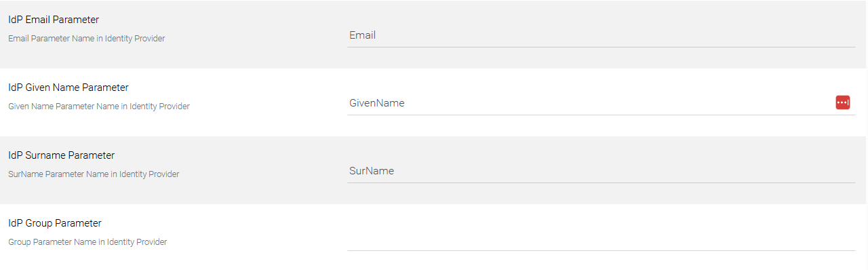This screenshot has width=868, height=270.
Task: Select the SurName Parameter Name description line
Action: click(94, 174)
